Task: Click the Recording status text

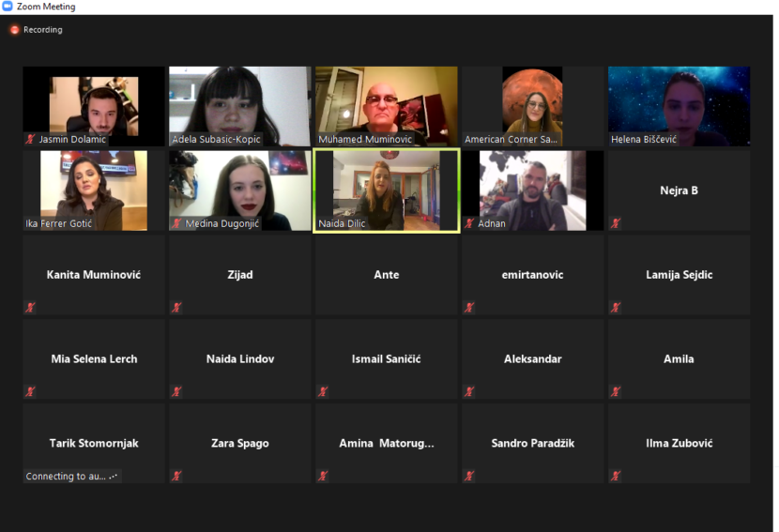Action: [43, 30]
